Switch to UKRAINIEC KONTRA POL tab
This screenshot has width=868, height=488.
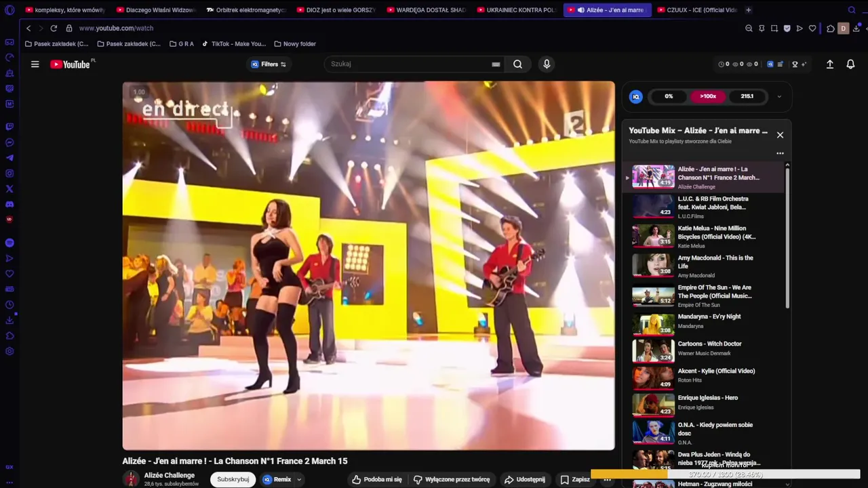click(517, 10)
